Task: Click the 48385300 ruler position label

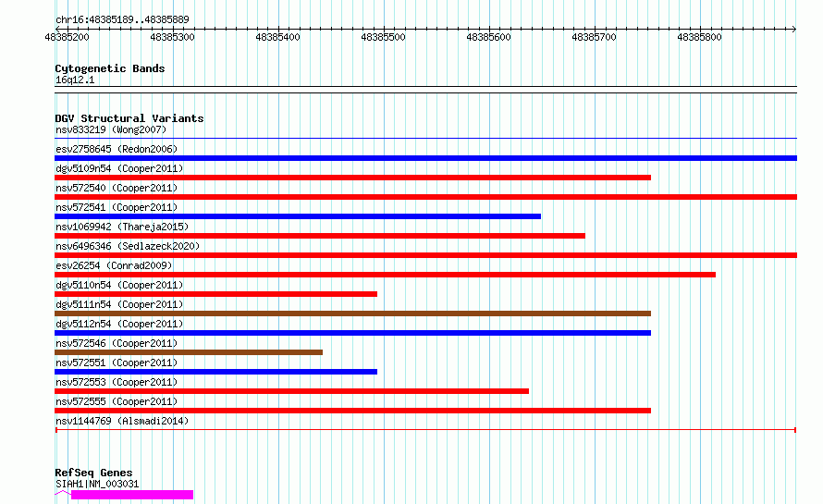Action: (172, 37)
